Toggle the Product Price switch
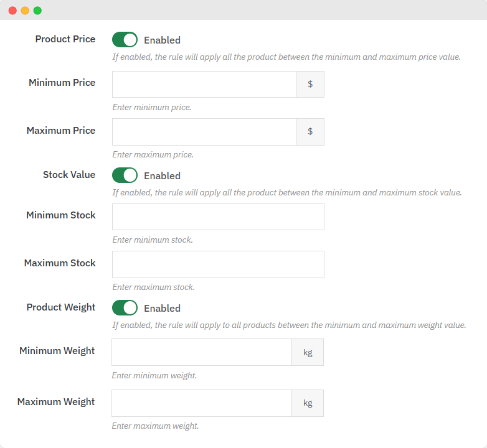This screenshot has width=487, height=448. click(x=125, y=40)
